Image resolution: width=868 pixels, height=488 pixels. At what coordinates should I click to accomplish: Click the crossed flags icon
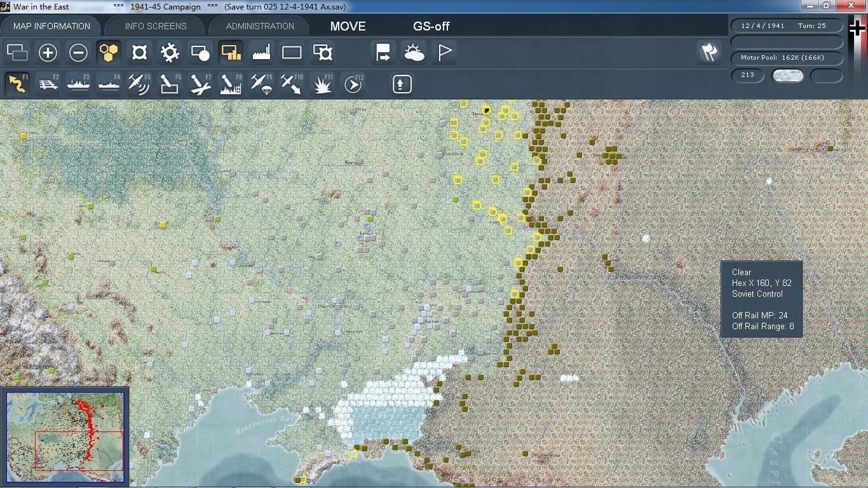tap(709, 53)
